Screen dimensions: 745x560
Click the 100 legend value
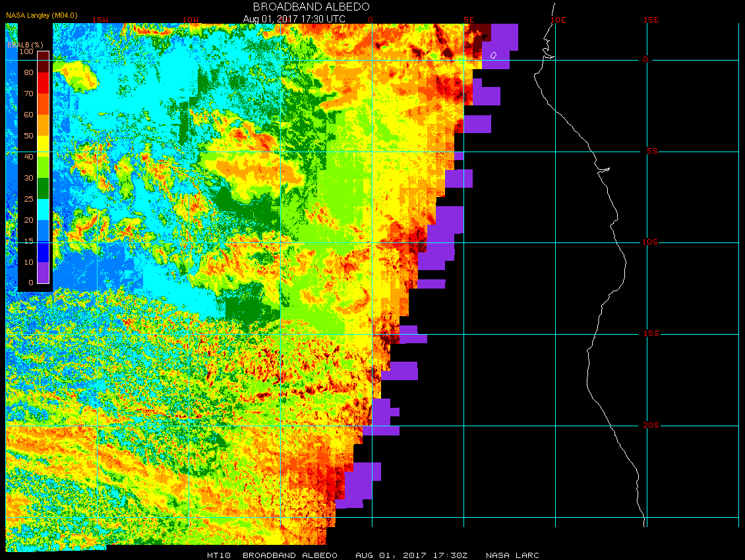click(26, 51)
